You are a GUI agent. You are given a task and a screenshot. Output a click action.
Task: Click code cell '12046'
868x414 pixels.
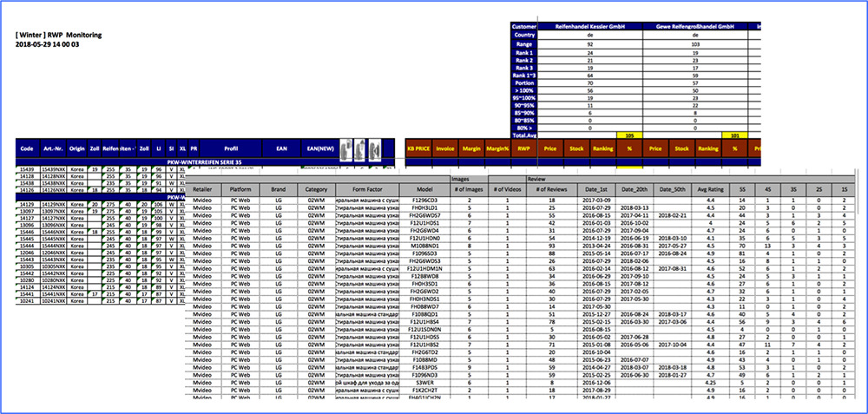[27, 252]
